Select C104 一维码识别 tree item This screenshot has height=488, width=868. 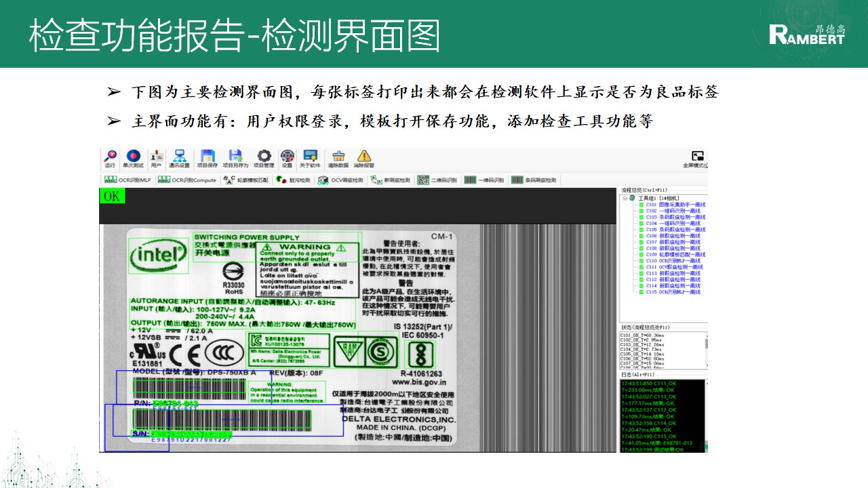[673, 223]
